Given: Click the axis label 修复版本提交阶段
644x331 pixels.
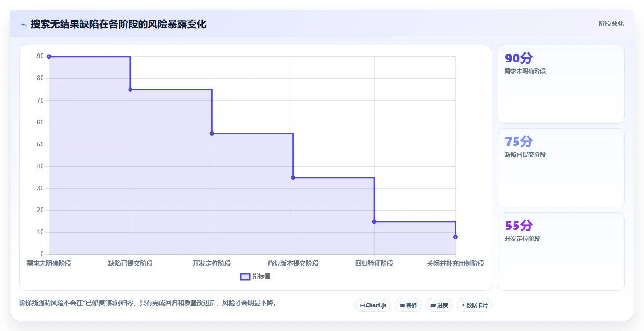Looking at the screenshot, I should coord(293,263).
